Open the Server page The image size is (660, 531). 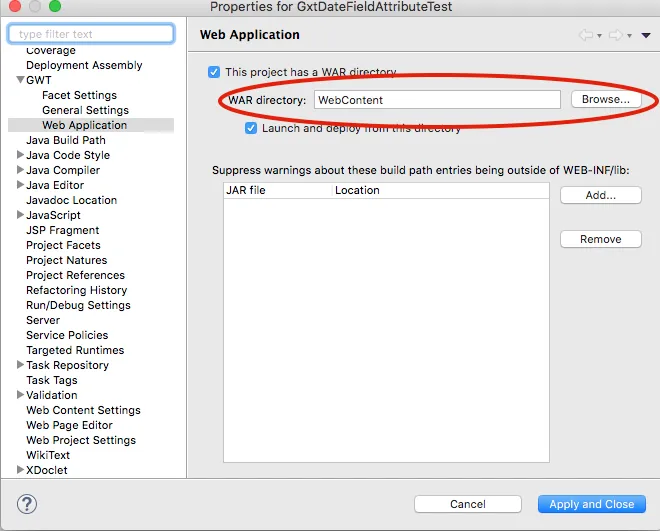click(x=43, y=320)
